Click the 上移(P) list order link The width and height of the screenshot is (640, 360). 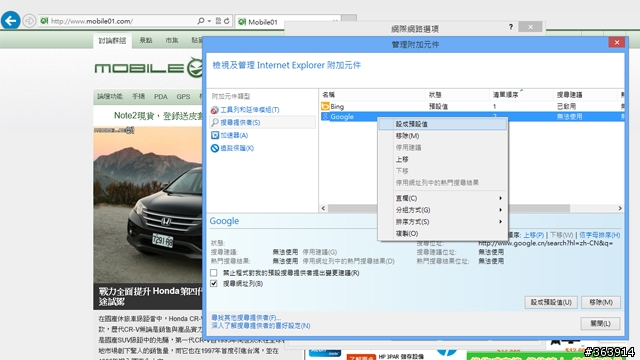534,235
